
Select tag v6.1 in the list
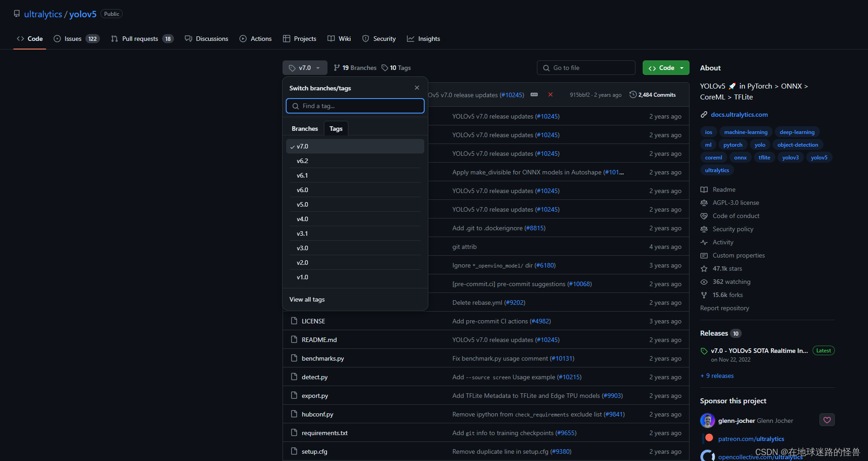click(x=355, y=175)
